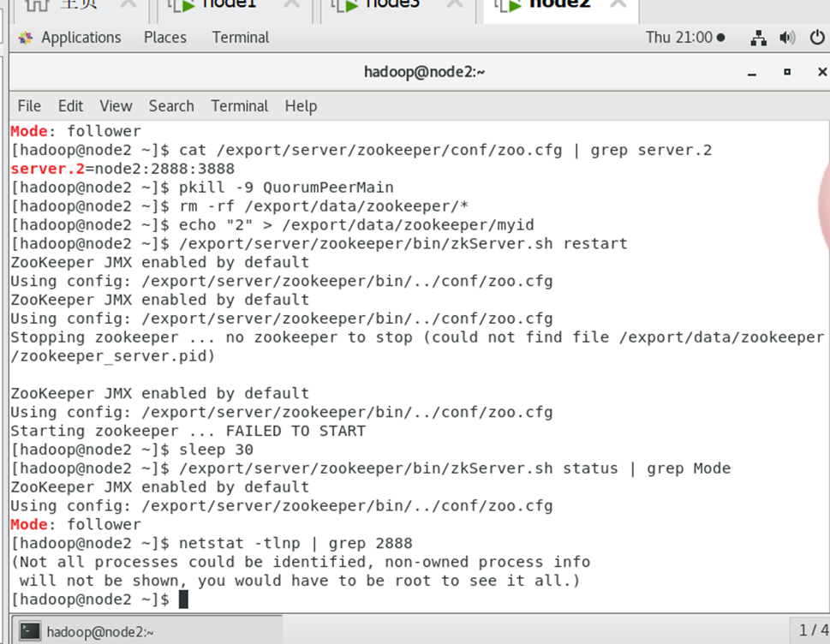The height and width of the screenshot is (644, 830).
Task: Close the node1 VM tab
Action: pyautogui.click(x=291, y=4)
